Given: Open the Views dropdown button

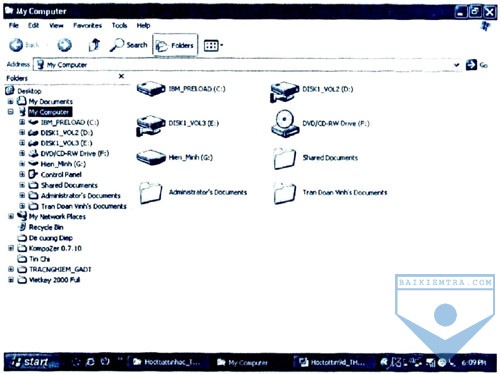Looking at the screenshot, I should coord(213,45).
